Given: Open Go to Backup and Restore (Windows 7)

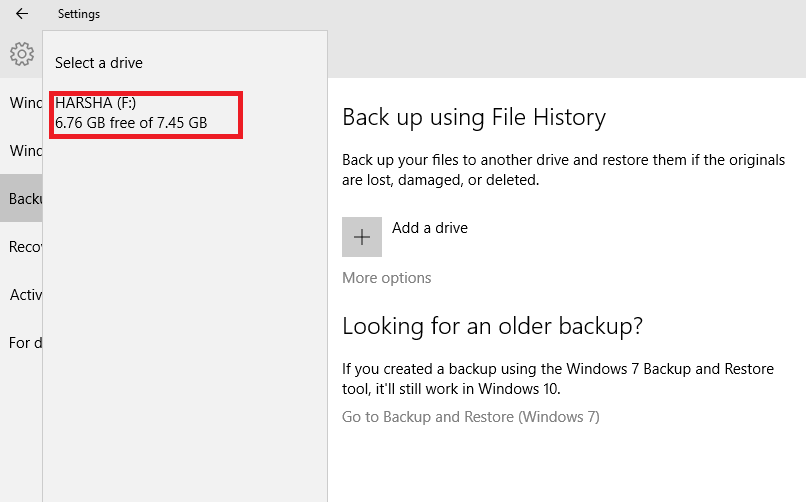Looking at the screenshot, I should 471,417.
